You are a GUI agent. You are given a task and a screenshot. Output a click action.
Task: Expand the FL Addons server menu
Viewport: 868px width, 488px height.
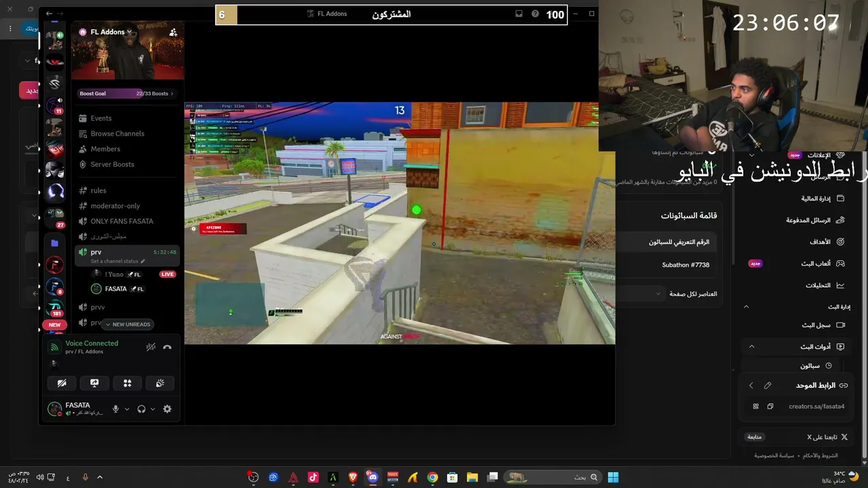pos(111,32)
